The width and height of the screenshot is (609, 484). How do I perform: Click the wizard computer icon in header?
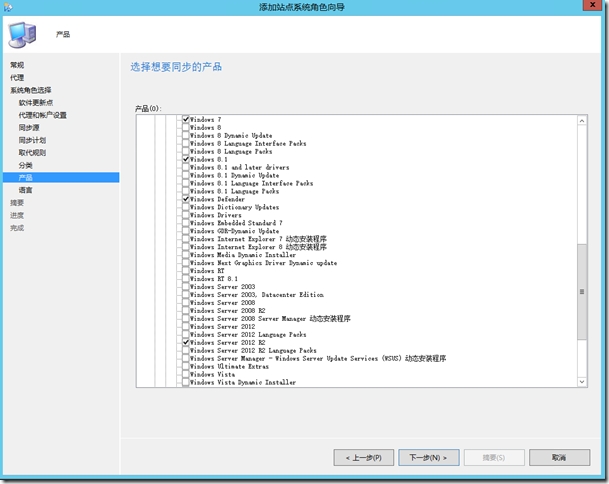coord(23,35)
